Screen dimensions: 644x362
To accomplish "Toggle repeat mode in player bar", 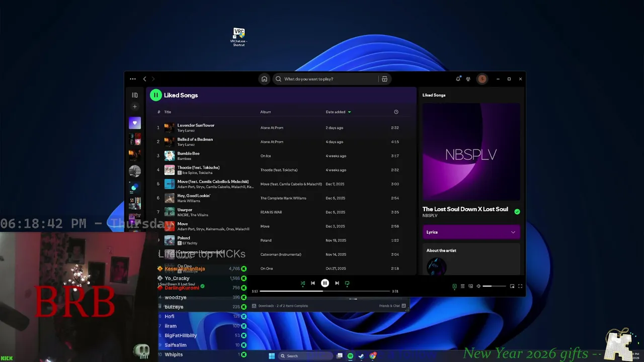I will (347, 283).
